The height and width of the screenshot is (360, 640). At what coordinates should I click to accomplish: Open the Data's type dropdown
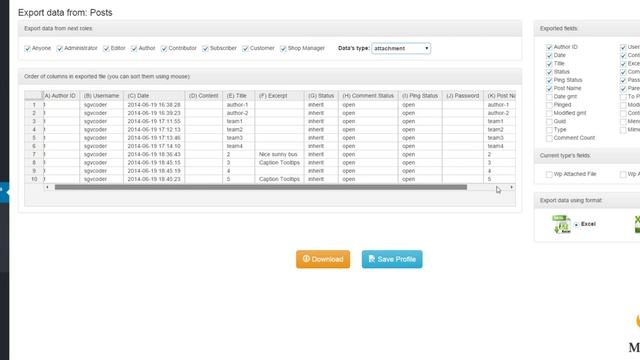[401, 49]
